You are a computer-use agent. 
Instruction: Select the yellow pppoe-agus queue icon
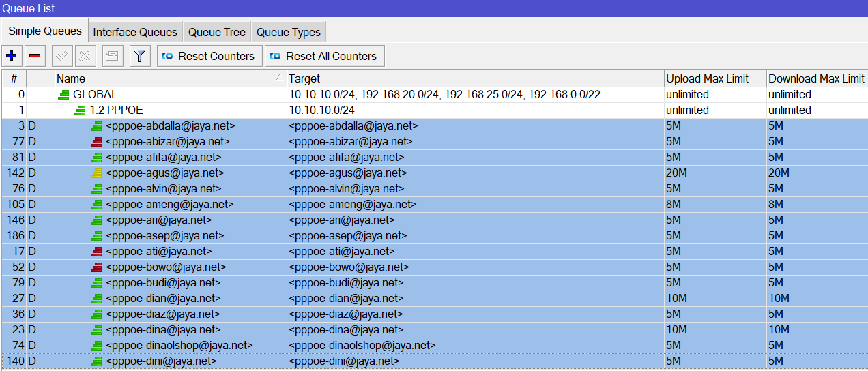[97, 173]
